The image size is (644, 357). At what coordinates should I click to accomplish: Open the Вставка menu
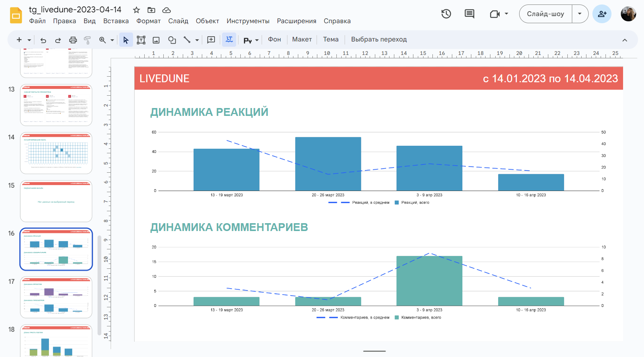coord(116,21)
